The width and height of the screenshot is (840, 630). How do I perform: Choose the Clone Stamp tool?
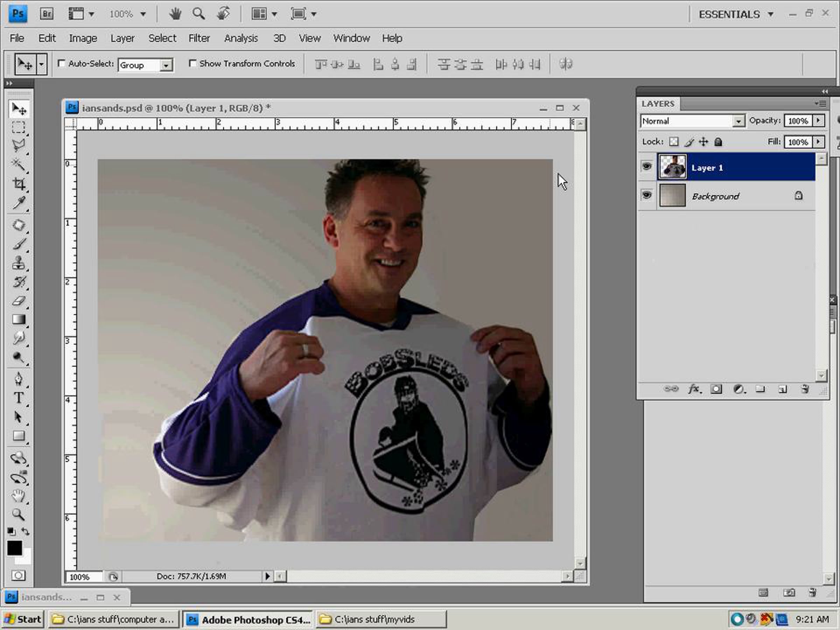pos(19,263)
